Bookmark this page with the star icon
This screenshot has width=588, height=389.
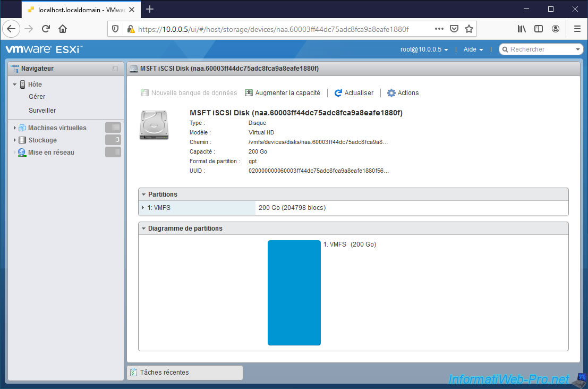[468, 29]
